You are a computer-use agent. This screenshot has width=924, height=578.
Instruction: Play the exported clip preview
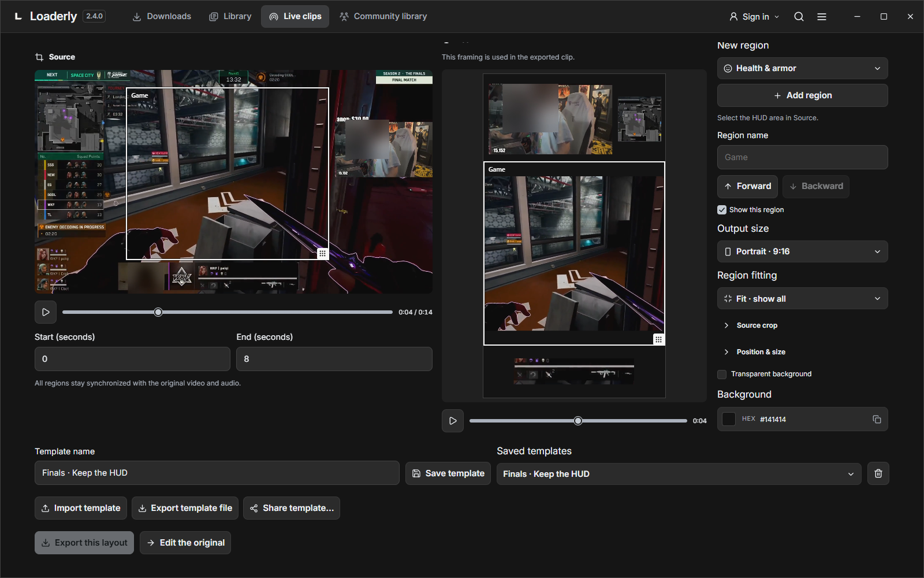tap(453, 421)
